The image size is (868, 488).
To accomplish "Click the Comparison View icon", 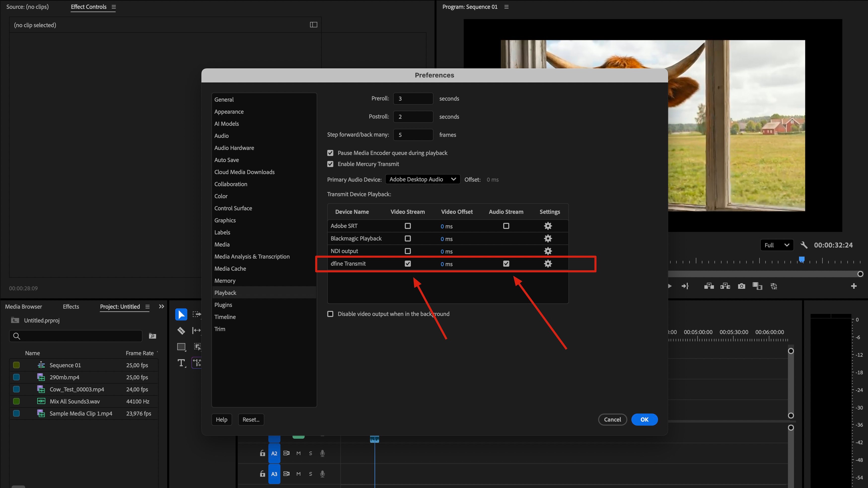I will pyautogui.click(x=757, y=286).
